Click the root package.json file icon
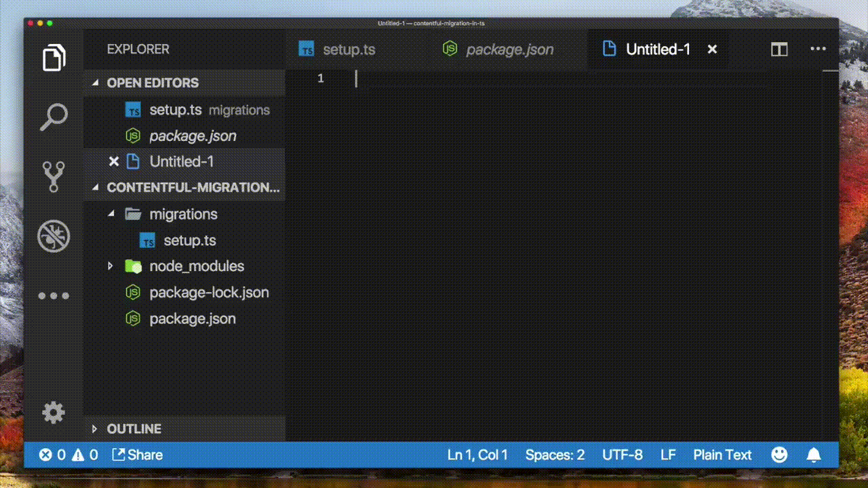 [x=133, y=319]
